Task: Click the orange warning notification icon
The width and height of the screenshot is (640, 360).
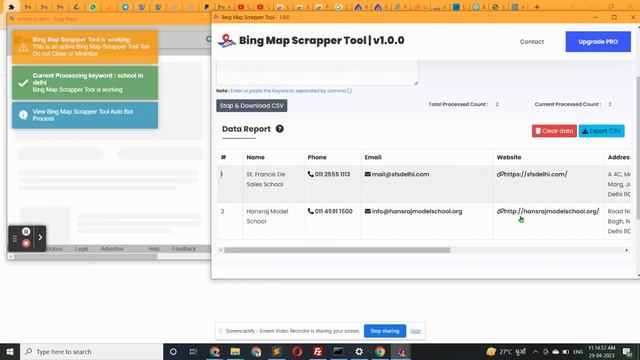Action: (23, 47)
